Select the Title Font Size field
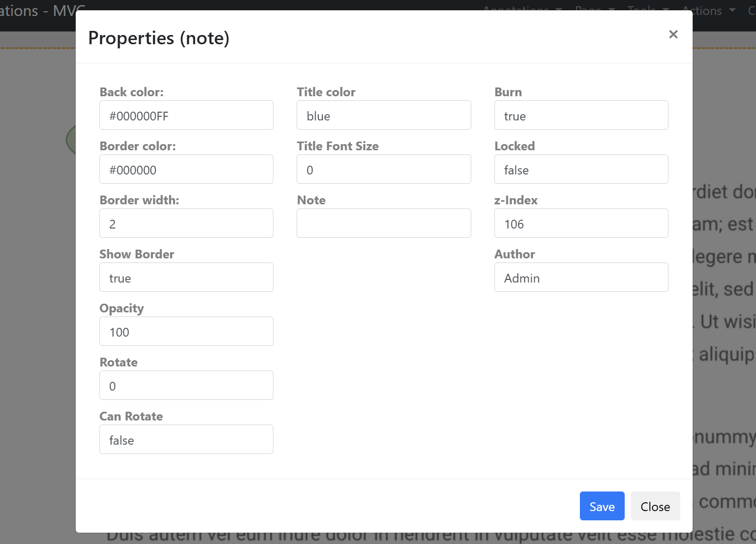This screenshot has height=544, width=756. point(383,169)
